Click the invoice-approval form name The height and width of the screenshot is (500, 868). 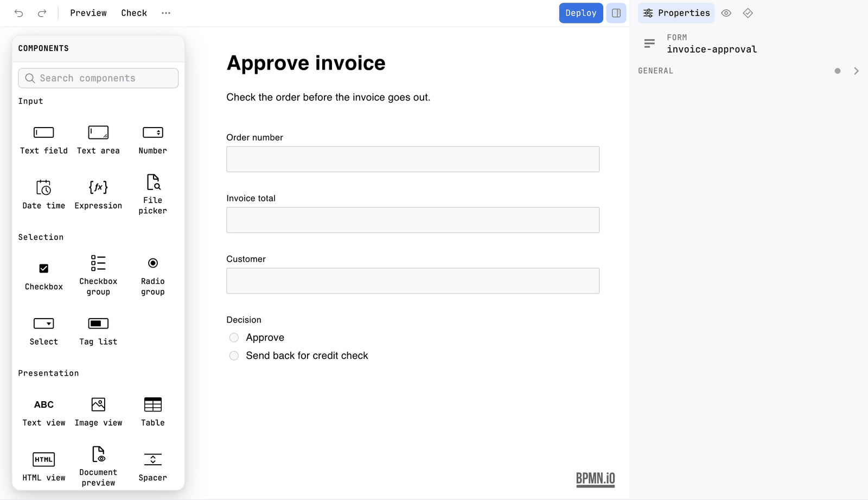click(x=712, y=49)
